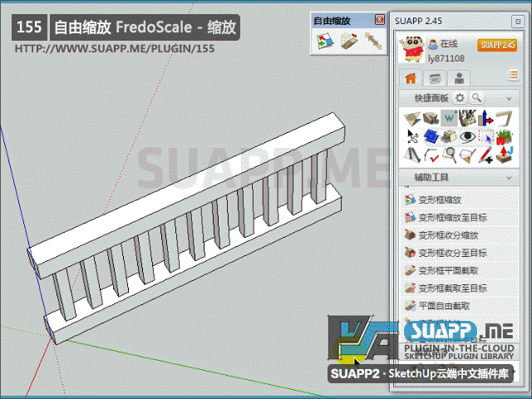Click the wireframe building model icon
The image size is (532, 399).
click(x=449, y=136)
